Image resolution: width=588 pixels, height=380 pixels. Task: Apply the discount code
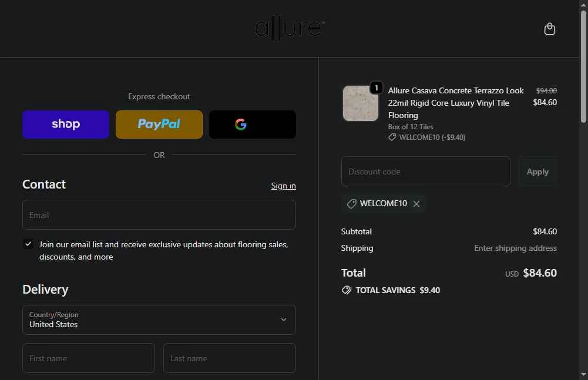537,171
